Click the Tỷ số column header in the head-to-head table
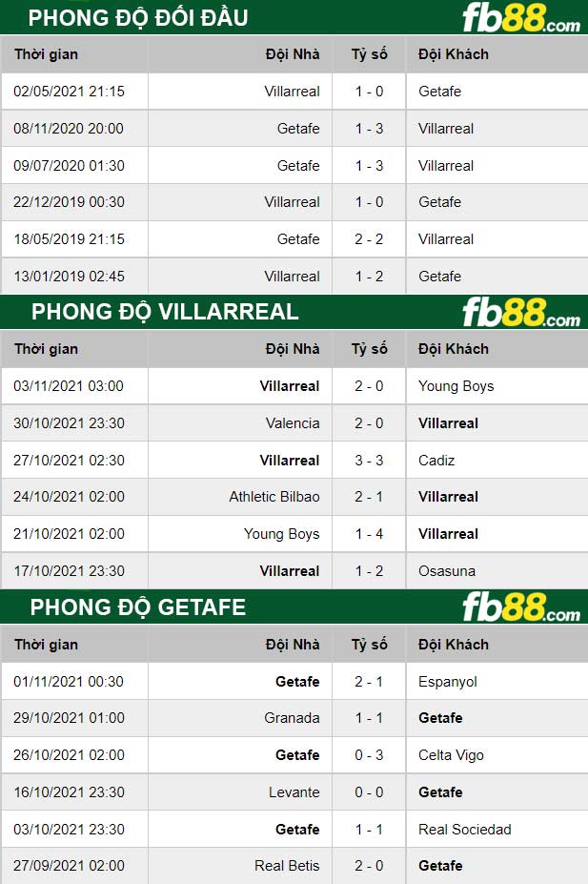588x884 pixels. [x=369, y=54]
